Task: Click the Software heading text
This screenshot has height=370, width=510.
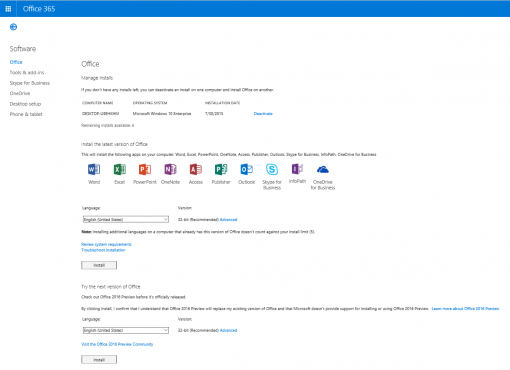Action: [x=23, y=49]
